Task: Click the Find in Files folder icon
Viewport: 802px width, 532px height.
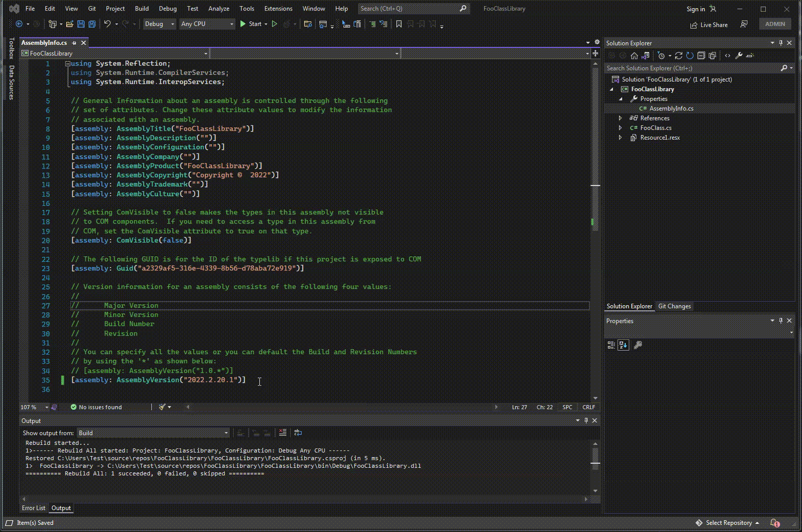Action: pyautogui.click(x=307, y=24)
